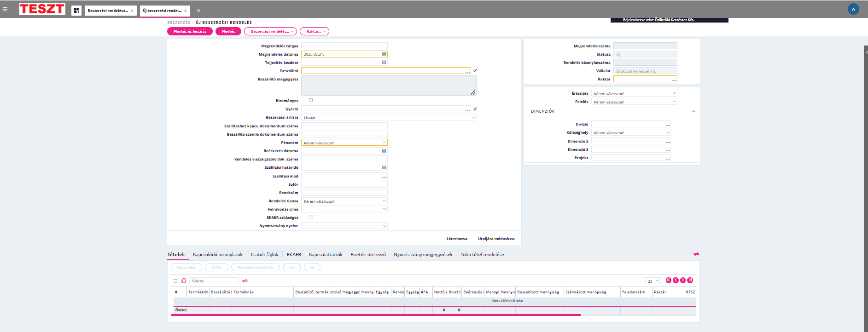Click the Le button
This screenshot has width=868, height=332.
pyautogui.click(x=312, y=267)
